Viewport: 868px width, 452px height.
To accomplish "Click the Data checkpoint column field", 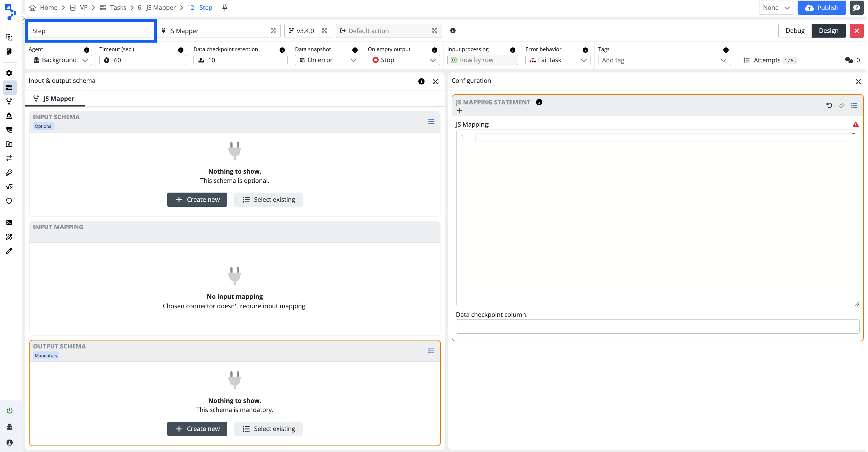I will pos(657,326).
